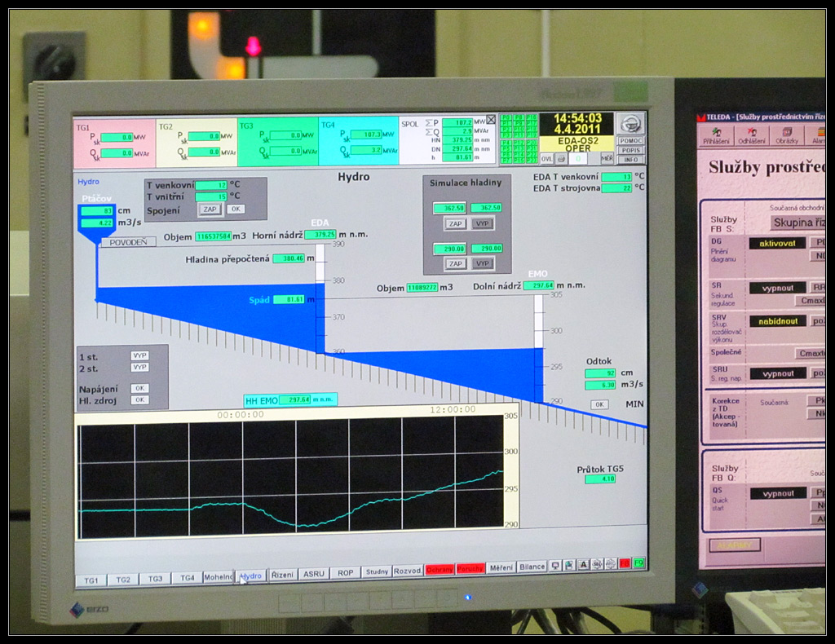The height and width of the screenshot is (644, 835).
Task: Toggle the 1 st. VYP switch
Action: pyautogui.click(x=139, y=355)
